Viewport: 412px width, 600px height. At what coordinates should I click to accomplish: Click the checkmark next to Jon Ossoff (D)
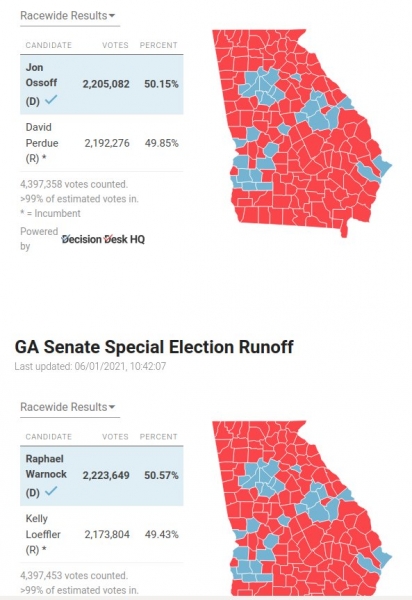(51, 100)
